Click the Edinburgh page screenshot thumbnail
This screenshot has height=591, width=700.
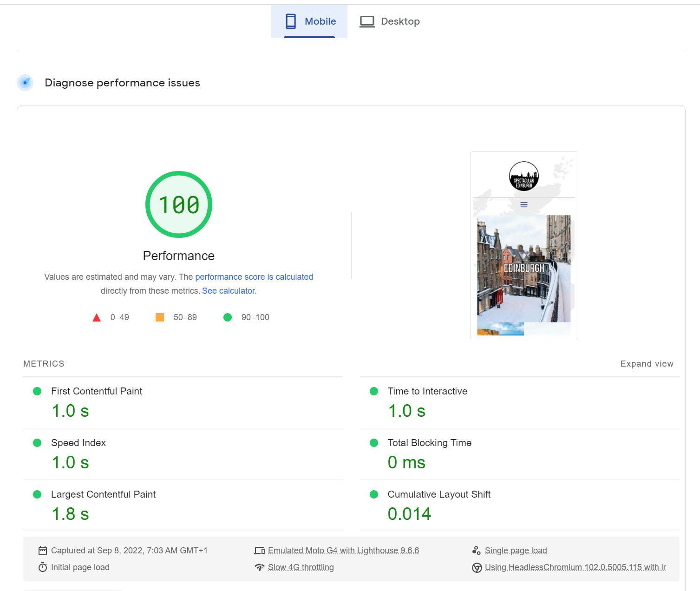tap(524, 245)
